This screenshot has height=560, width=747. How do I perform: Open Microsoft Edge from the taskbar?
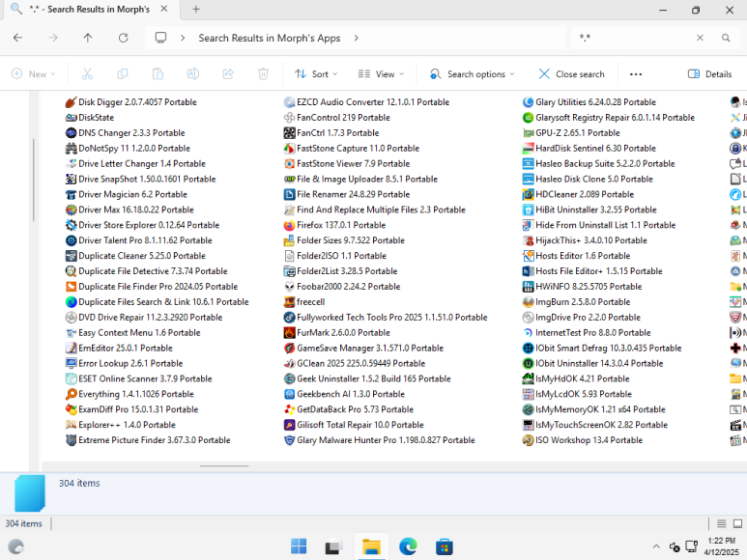tap(408, 546)
